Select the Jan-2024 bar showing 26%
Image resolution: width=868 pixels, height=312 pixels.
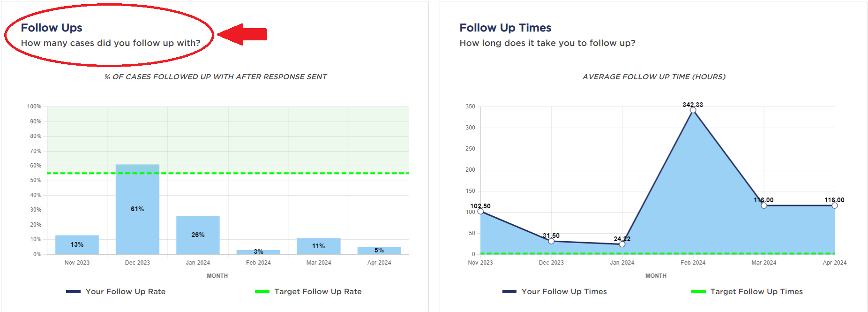(198, 235)
